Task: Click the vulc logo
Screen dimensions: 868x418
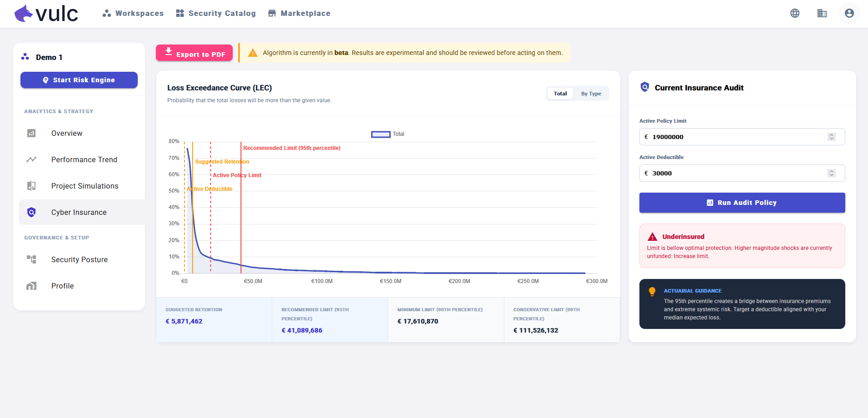Action: coord(45,13)
